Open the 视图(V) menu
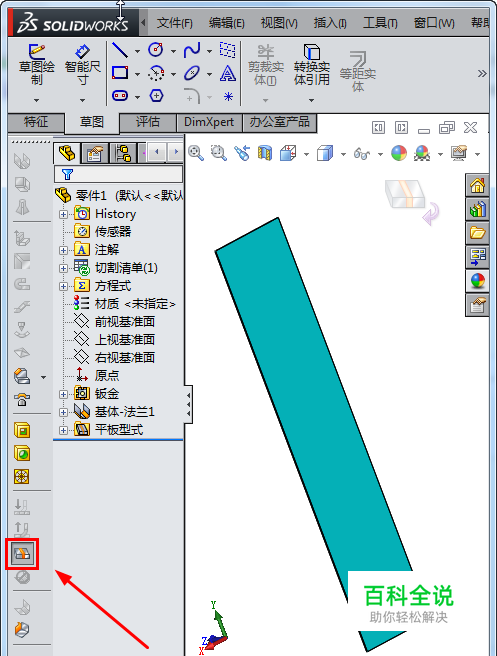 [279, 23]
